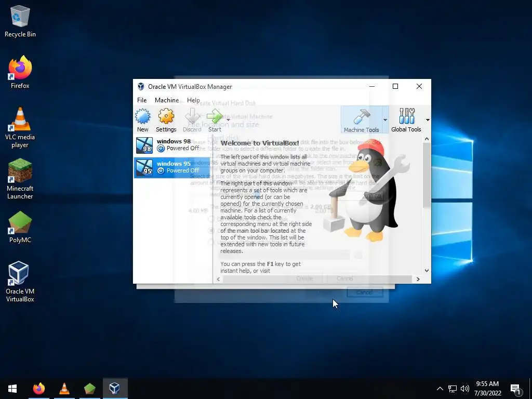Viewport: 532px width, 399px height.
Task: Click the windows 98 OS icon
Action: (144, 145)
